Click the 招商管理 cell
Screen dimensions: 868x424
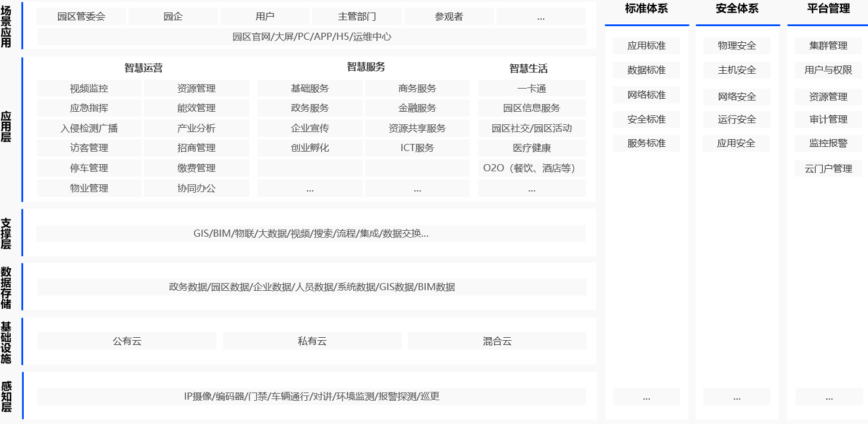(x=196, y=148)
